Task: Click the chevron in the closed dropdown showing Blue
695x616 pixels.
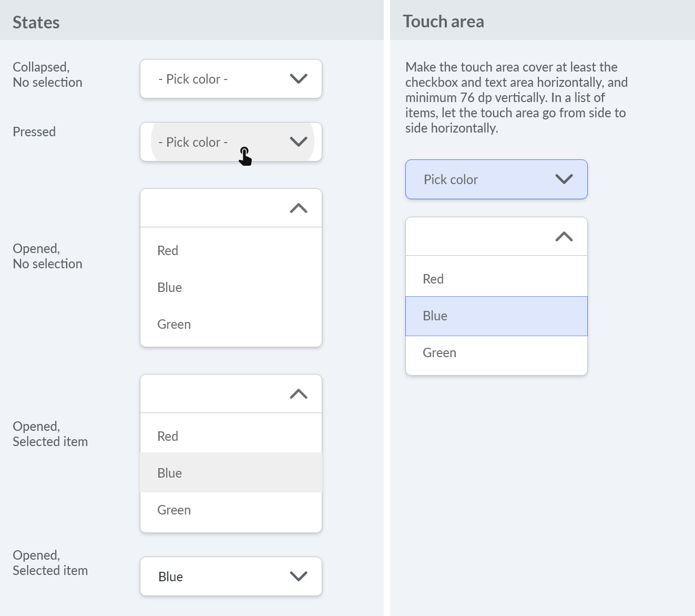Action: (x=299, y=577)
